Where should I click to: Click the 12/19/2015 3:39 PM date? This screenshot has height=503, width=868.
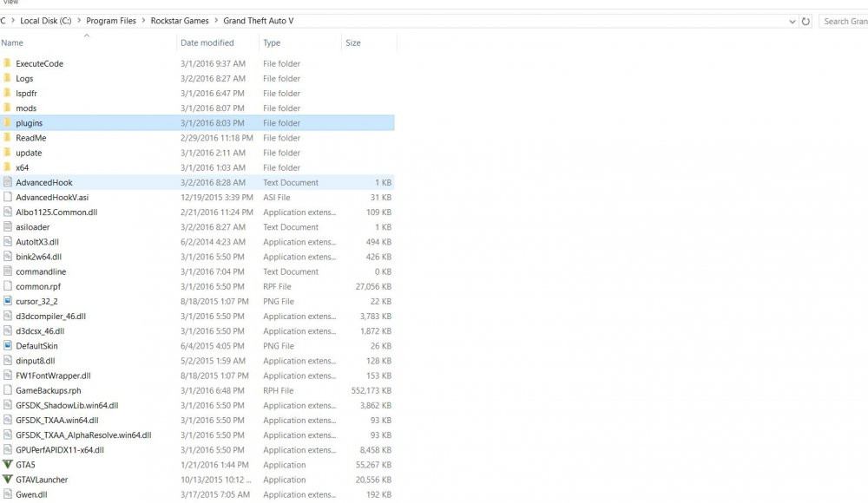[216, 197]
